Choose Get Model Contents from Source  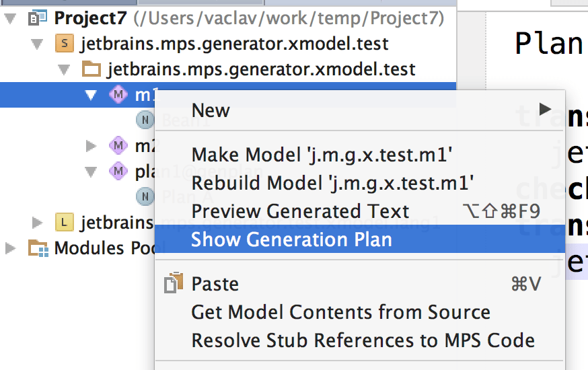coord(340,312)
